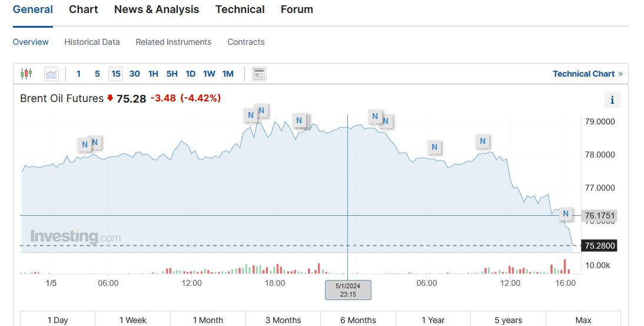Open Historical Data sub-tab
Image resolution: width=644 pixels, height=326 pixels.
point(92,42)
